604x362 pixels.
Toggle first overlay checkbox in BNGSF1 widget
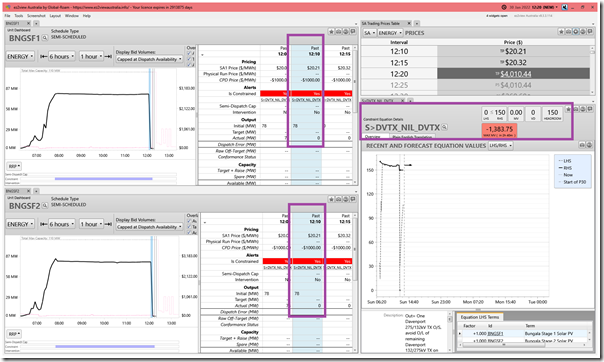click(x=189, y=54)
